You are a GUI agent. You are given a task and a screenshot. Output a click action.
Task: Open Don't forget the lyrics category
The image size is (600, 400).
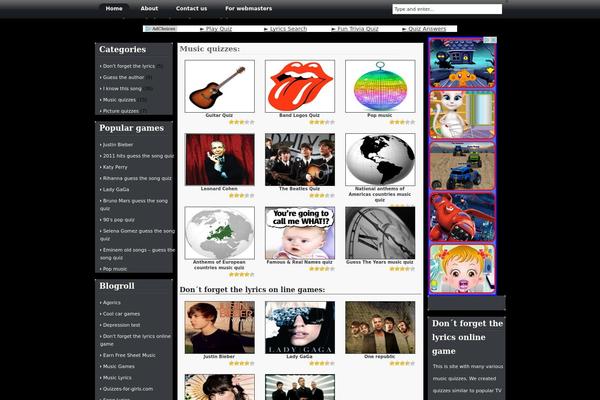pyautogui.click(x=129, y=66)
